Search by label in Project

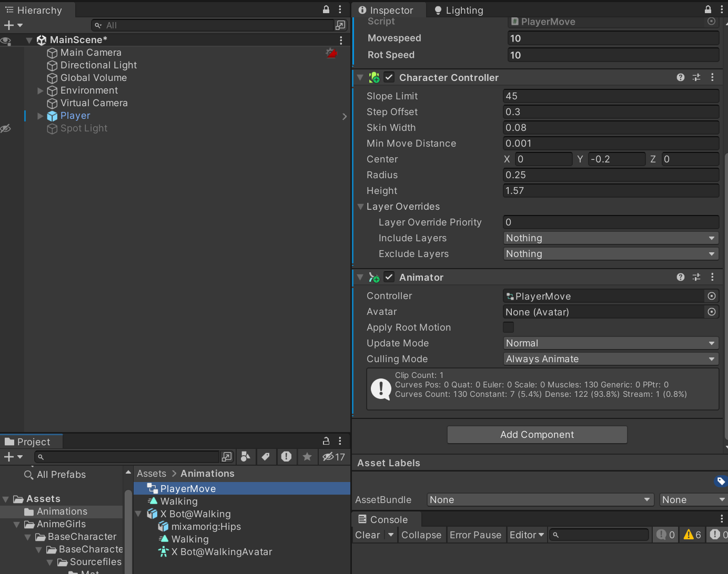pos(266,457)
